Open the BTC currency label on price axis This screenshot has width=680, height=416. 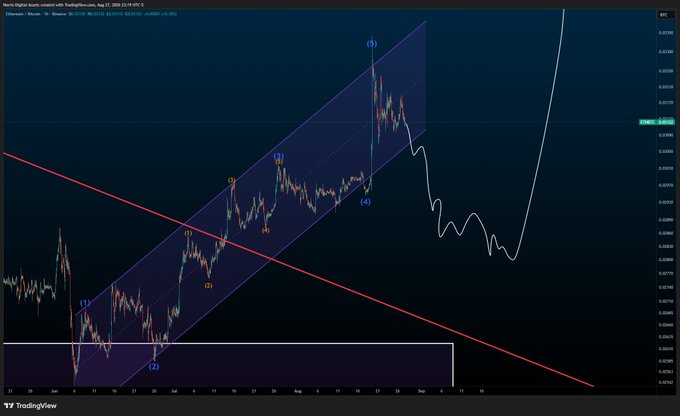(x=664, y=15)
